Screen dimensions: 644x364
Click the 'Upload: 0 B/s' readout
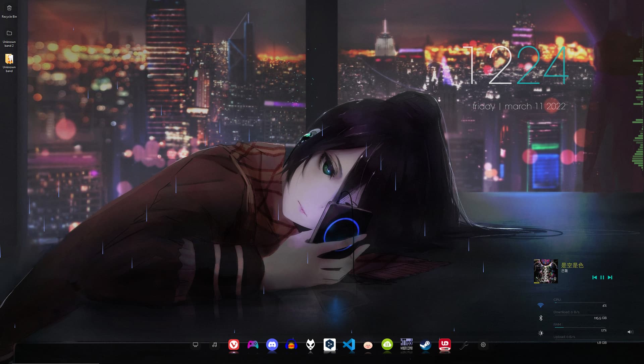point(564,337)
